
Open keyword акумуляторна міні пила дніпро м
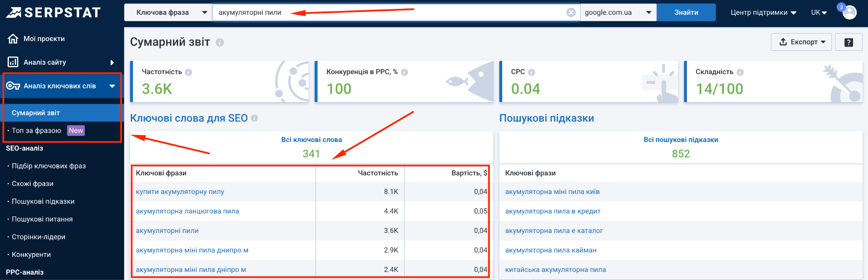191,270
